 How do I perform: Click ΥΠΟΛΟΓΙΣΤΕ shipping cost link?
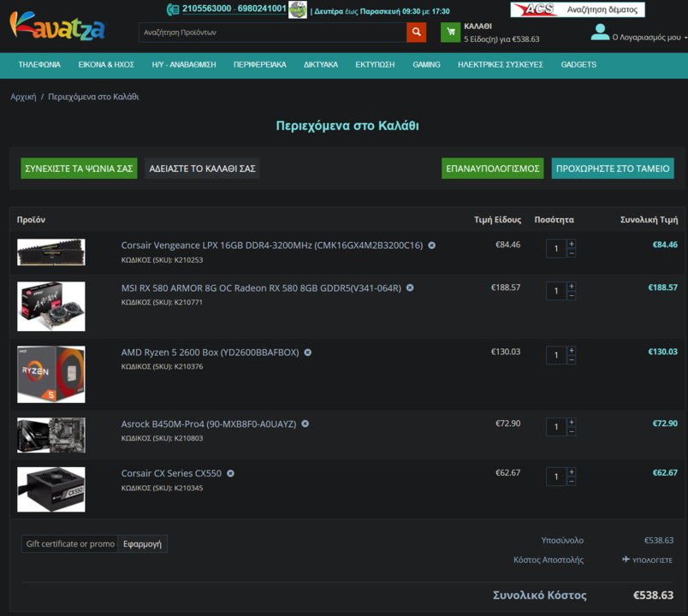(652, 560)
